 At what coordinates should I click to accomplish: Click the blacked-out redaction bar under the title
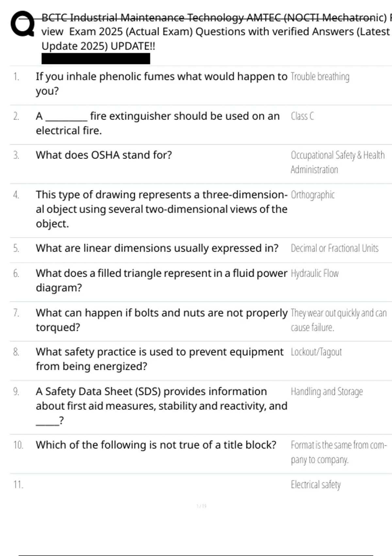tap(96, 59)
